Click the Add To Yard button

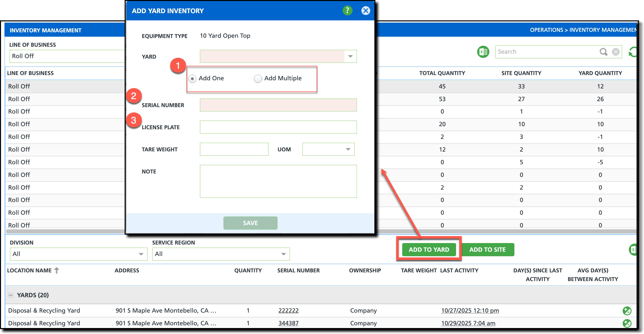[429, 250]
